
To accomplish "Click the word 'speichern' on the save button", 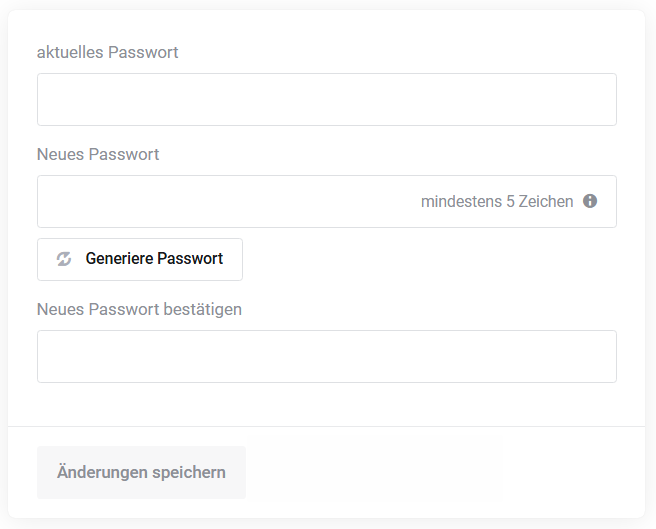I will [x=188, y=472].
